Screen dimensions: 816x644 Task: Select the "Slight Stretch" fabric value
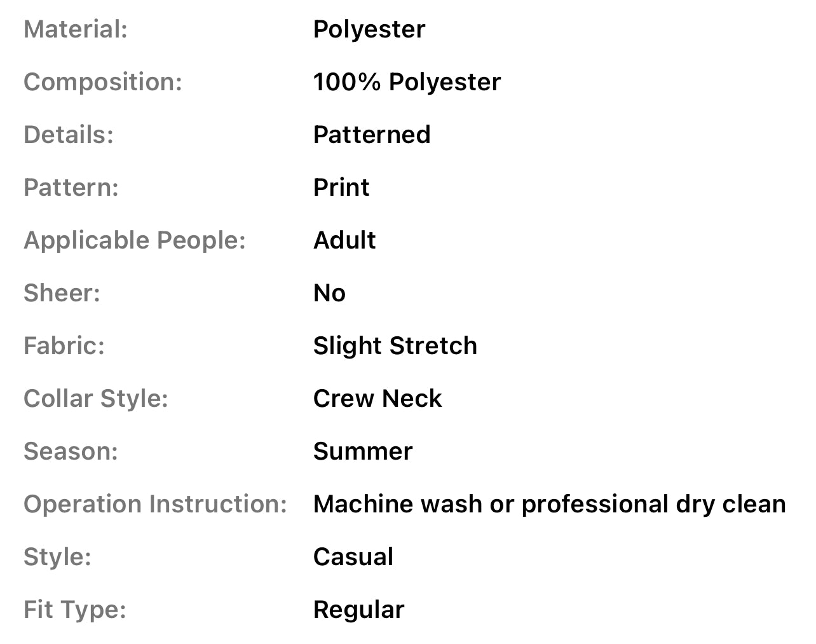pos(395,346)
